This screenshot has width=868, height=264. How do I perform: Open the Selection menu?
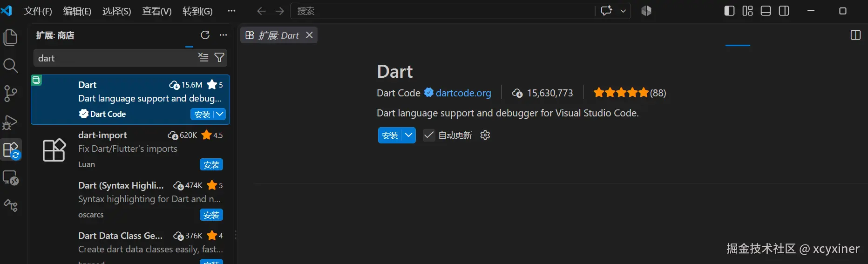117,11
